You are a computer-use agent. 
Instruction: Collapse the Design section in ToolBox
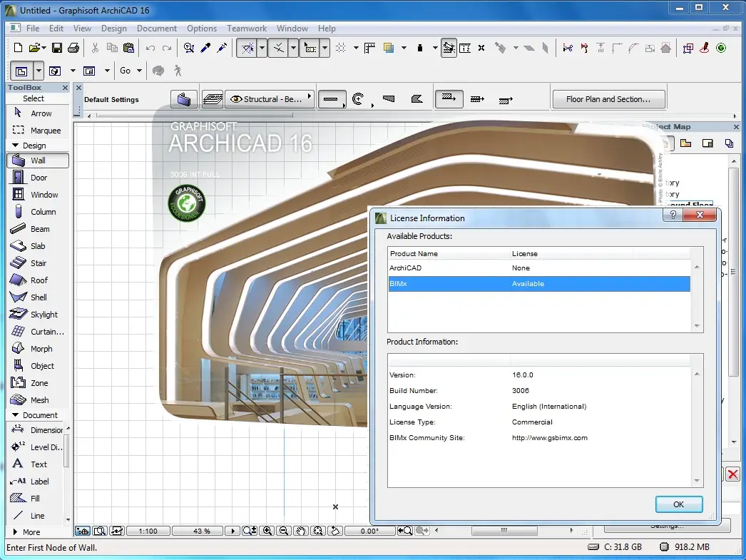click(15, 145)
